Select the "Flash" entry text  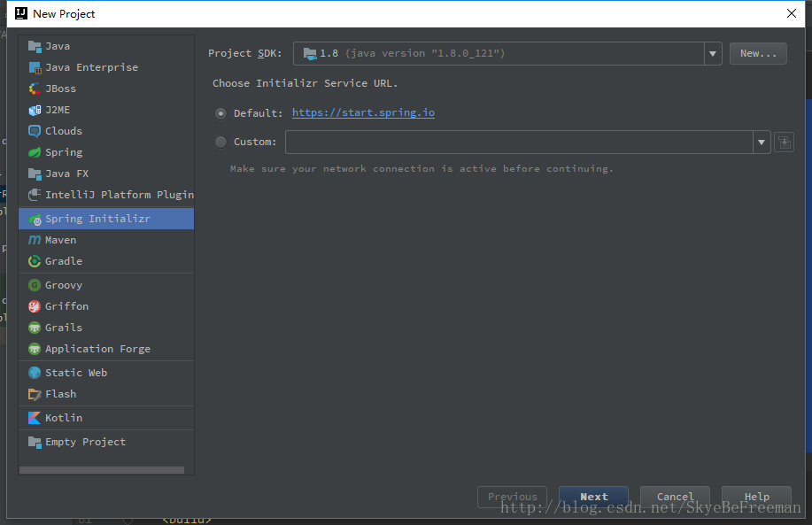coord(60,394)
